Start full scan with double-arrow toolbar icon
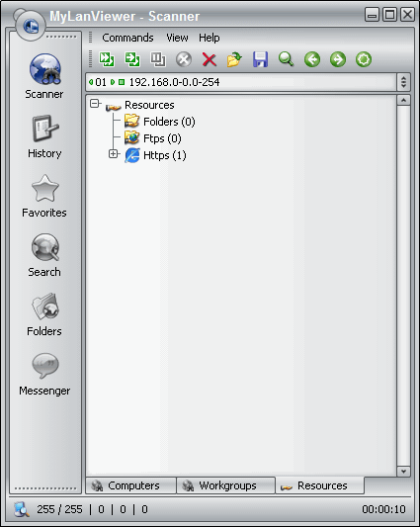 click(107, 59)
